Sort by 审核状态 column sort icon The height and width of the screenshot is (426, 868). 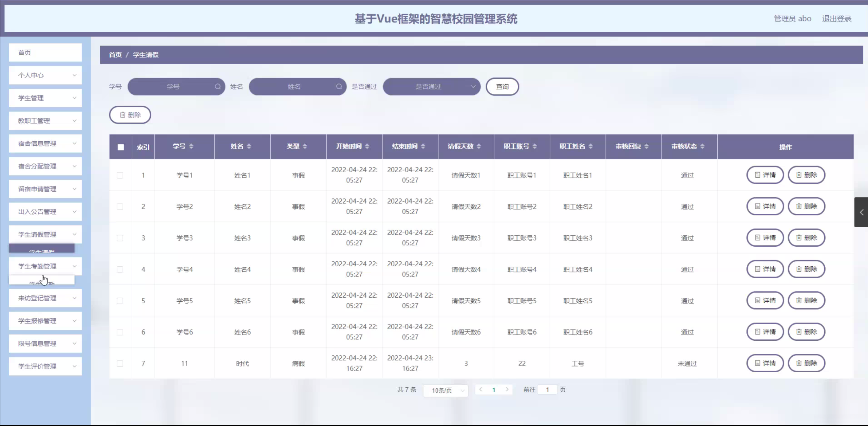(702, 146)
